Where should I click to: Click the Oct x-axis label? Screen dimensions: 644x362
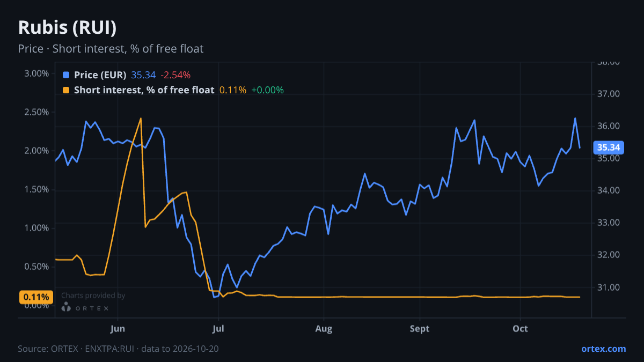pos(520,328)
